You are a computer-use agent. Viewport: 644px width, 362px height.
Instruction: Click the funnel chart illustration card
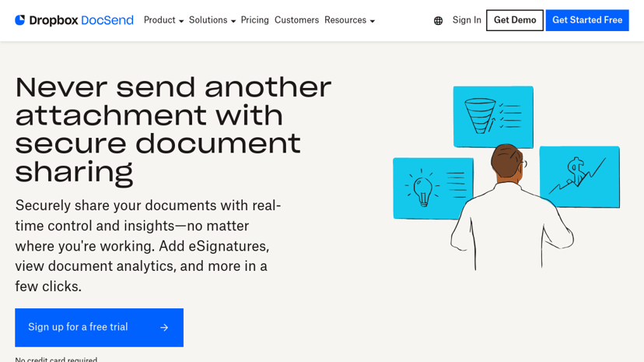(x=493, y=117)
